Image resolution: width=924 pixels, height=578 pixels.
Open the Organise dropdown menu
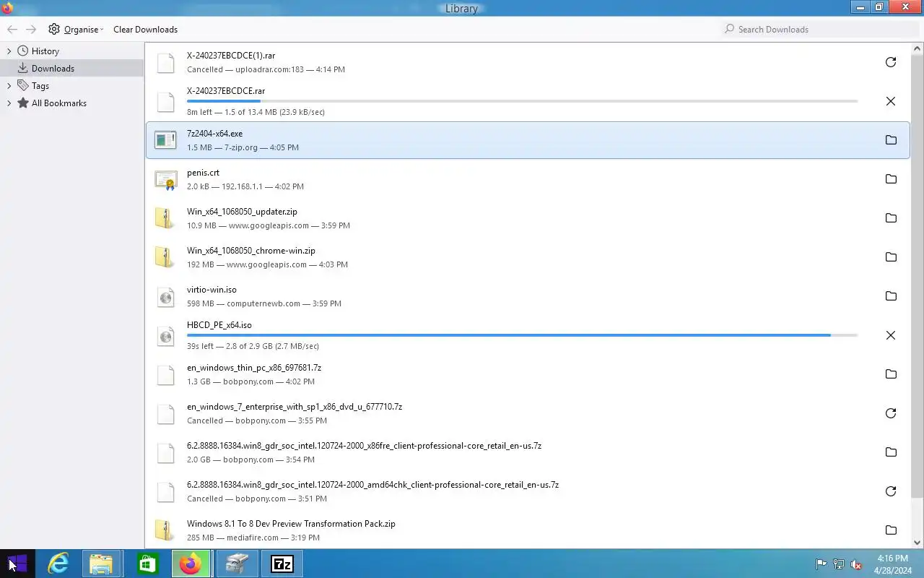76,30
